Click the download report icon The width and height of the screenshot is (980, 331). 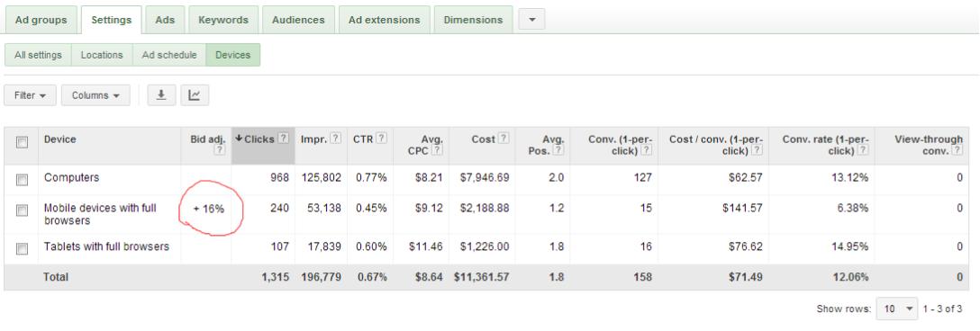(161, 95)
